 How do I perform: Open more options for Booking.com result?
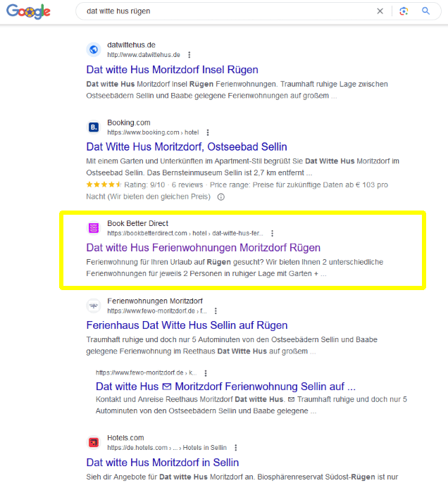pyautogui.click(x=207, y=132)
